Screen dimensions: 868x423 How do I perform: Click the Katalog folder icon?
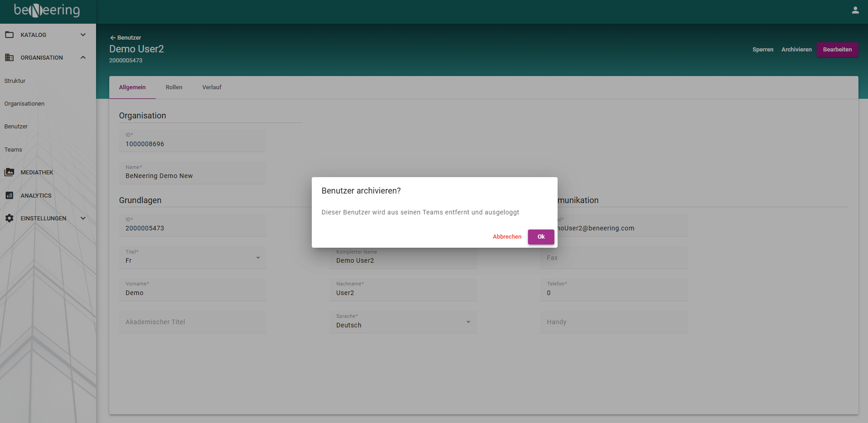tap(9, 35)
